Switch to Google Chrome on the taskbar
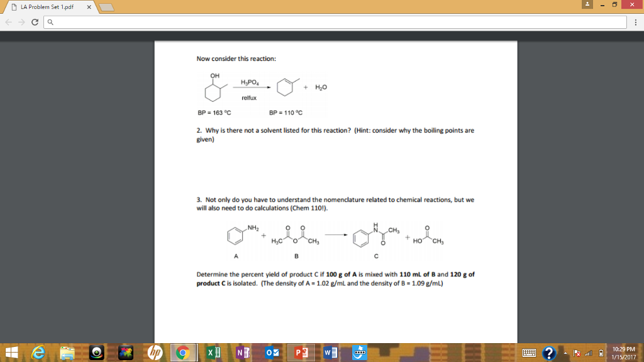 (x=183, y=353)
